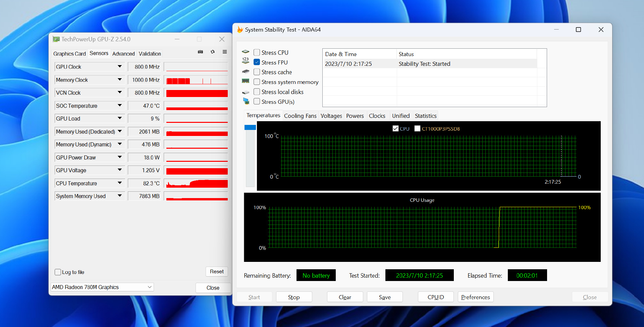Click the Close button in GPU-Z

[213, 288]
